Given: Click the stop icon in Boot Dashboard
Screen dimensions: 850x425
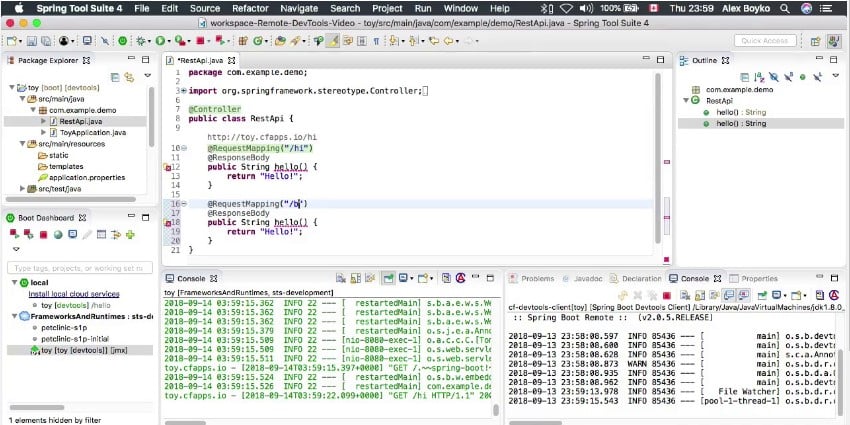Looking at the screenshot, I should click(43, 235).
